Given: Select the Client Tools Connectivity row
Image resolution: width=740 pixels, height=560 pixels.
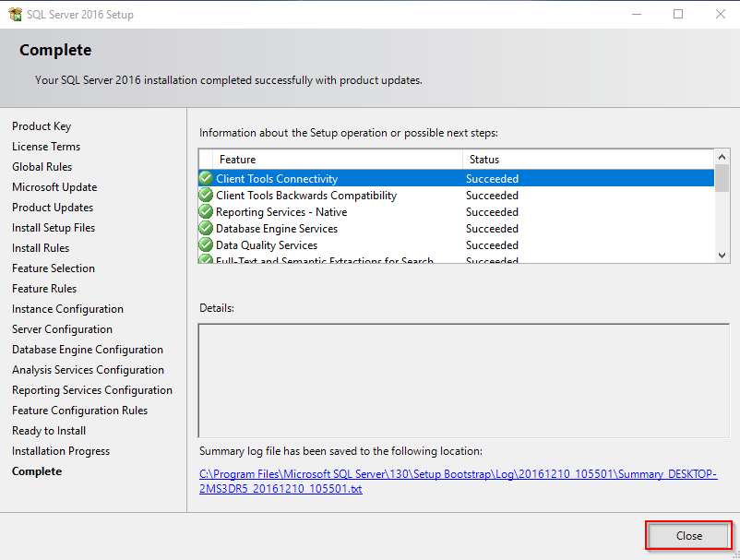Looking at the screenshot, I should point(457,178).
